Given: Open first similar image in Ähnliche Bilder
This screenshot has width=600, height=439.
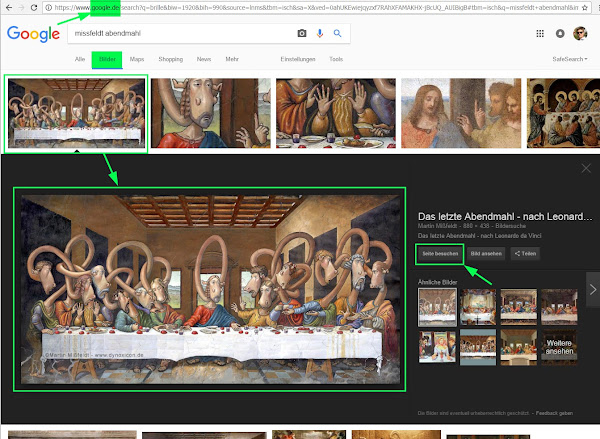Looking at the screenshot, I should coord(437,307).
